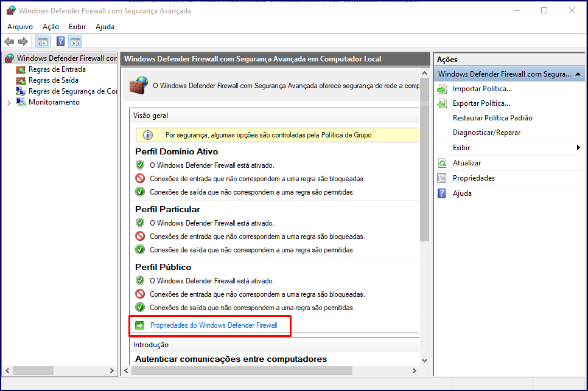This screenshot has width=588, height=391.
Task: Click the Regras de Segurança de Conexão icon
Action: [21, 91]
